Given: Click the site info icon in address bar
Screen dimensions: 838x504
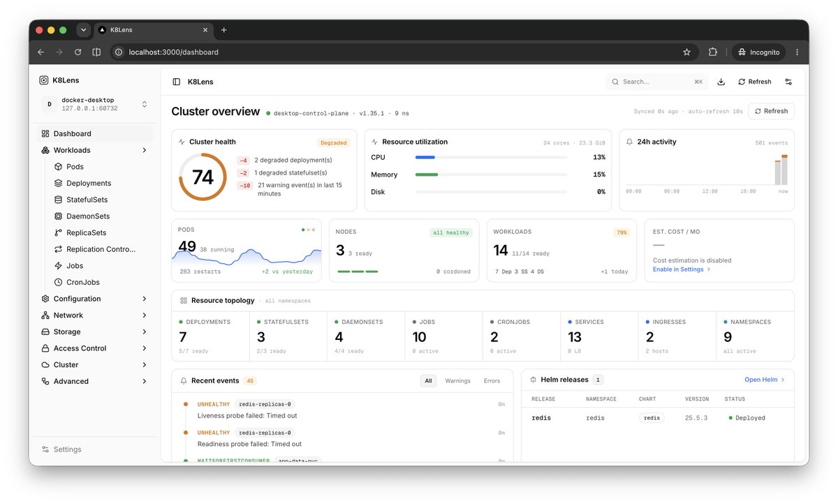Looking at the screenshot, I should 119,52.
